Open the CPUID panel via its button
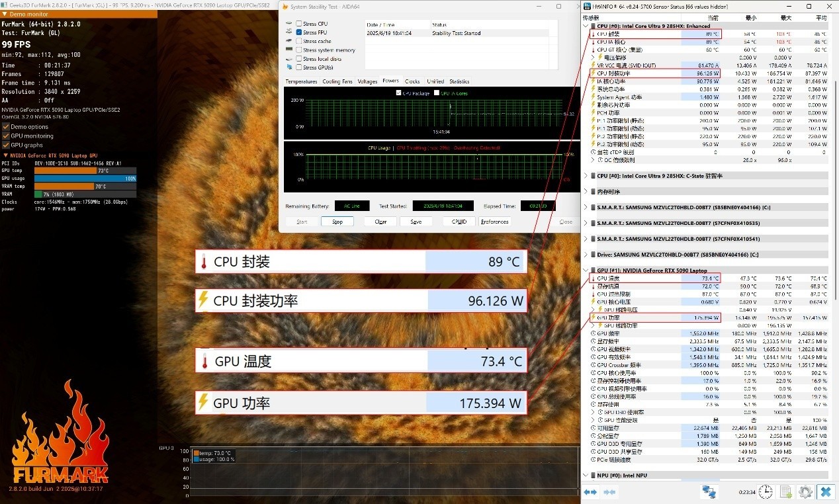 pyautogui.click(x=458, y=222)
